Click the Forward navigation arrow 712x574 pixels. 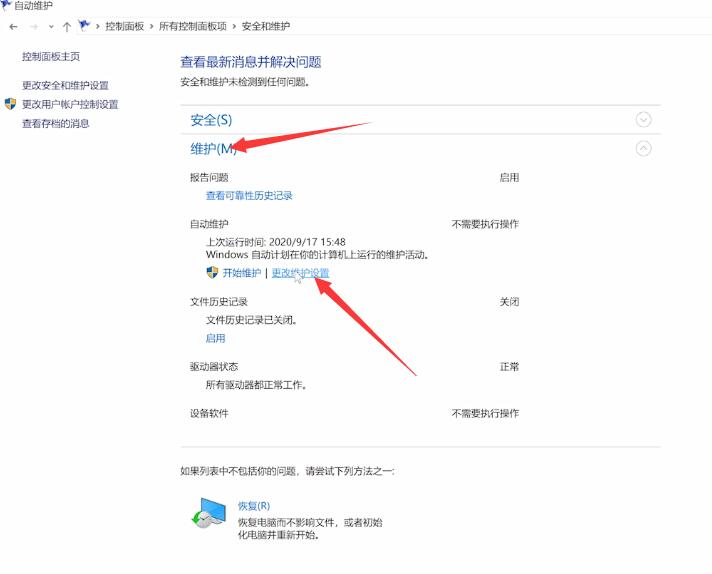pyautogui.click(x=34, y=27)
